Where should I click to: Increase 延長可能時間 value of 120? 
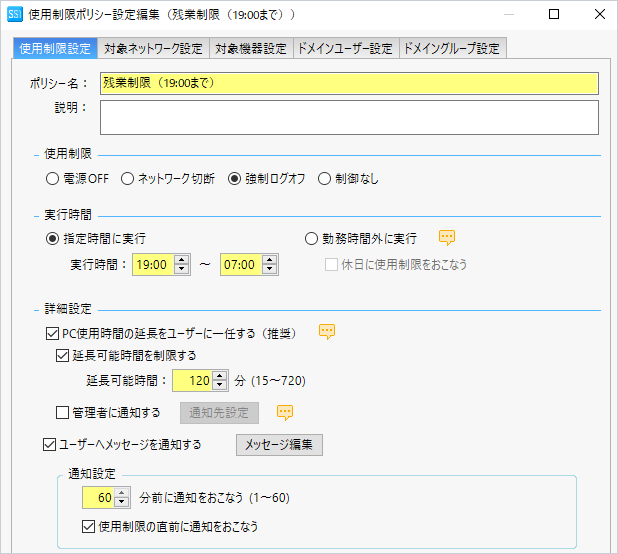coord(220,375)
